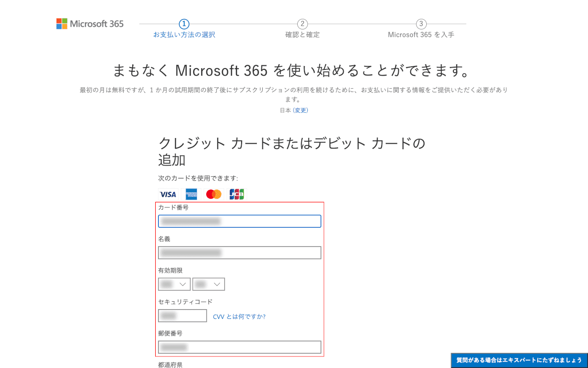Select the VISA card icon
This screenshot has height=368, width=588.
(x=168, y=194)
